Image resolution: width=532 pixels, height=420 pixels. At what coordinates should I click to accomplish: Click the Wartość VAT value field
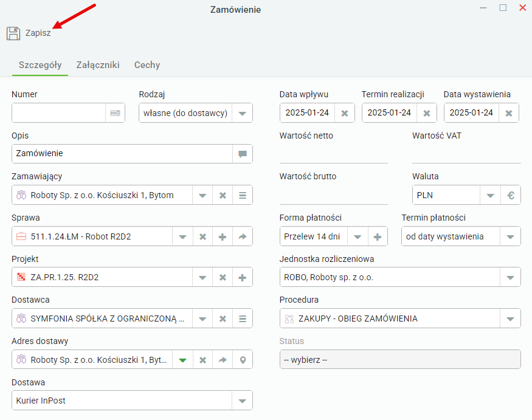coord(466,154)
